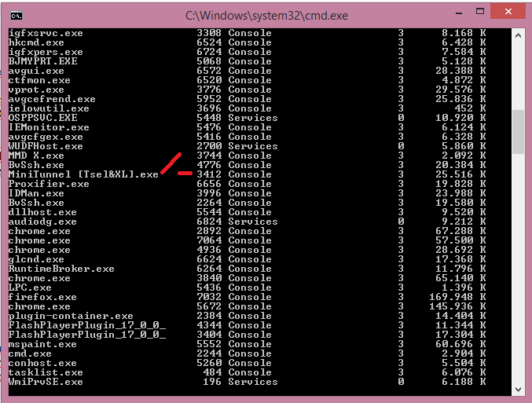Click the WUDFHost.exe process name
The height and width of the screenshot is (403, 532).
pos(46,146)
